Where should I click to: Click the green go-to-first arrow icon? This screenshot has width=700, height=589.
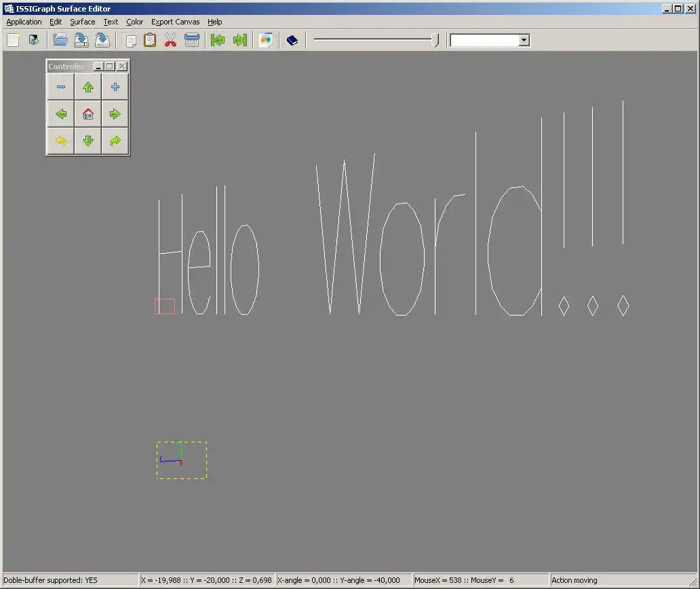point(218,40)
